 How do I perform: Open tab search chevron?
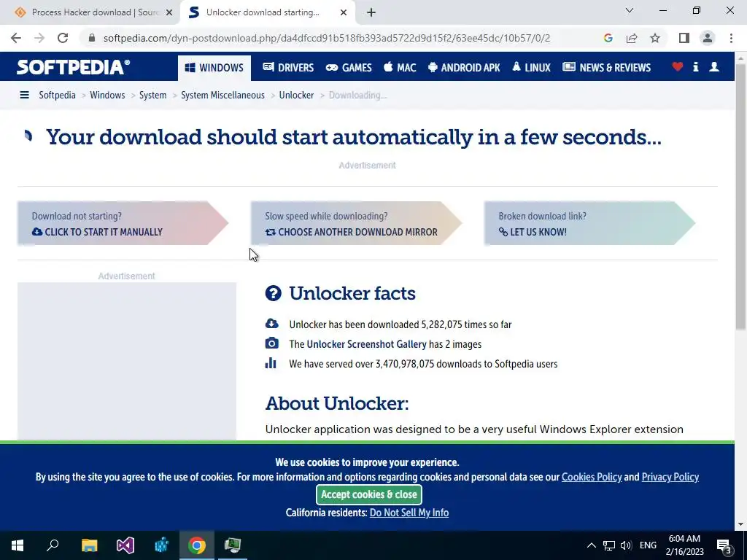630,10
